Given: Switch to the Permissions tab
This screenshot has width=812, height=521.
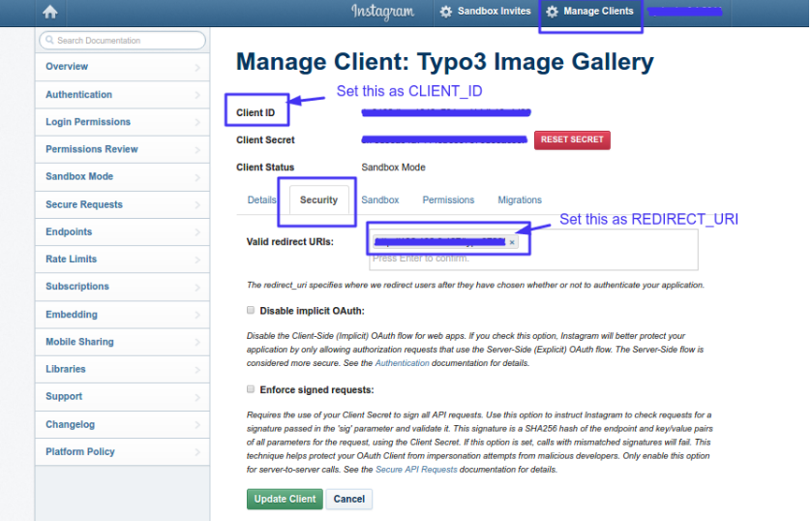Looking at the screenshot, I should click(x=448, y=200).
